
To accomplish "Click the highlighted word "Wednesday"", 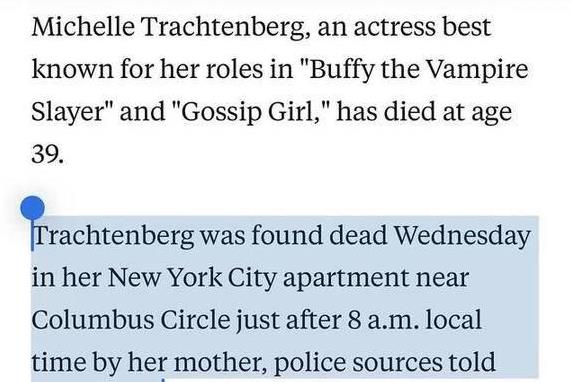I will (x=463, y=236).
